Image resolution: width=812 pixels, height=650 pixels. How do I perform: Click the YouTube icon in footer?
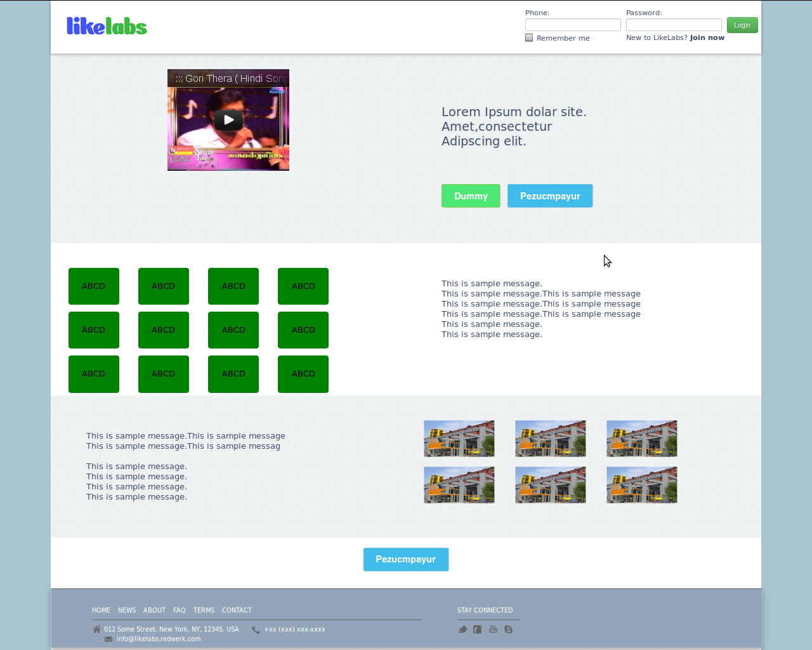click(493, 630)
